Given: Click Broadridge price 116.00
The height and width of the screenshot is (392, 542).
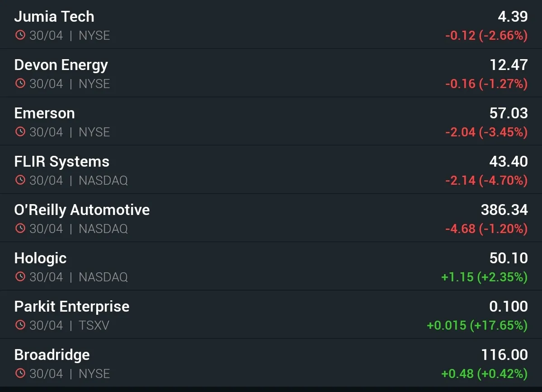Looking at the screenshot, I should [505, 355].
